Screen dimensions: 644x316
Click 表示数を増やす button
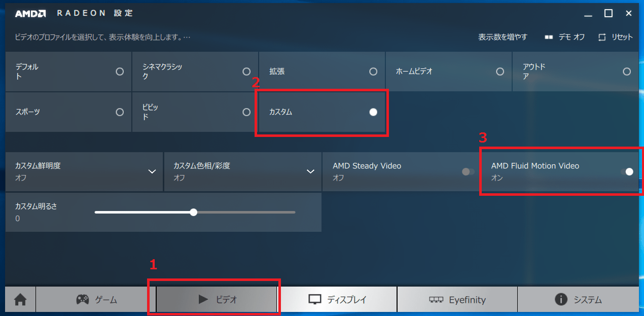click(x=503, y=37)
